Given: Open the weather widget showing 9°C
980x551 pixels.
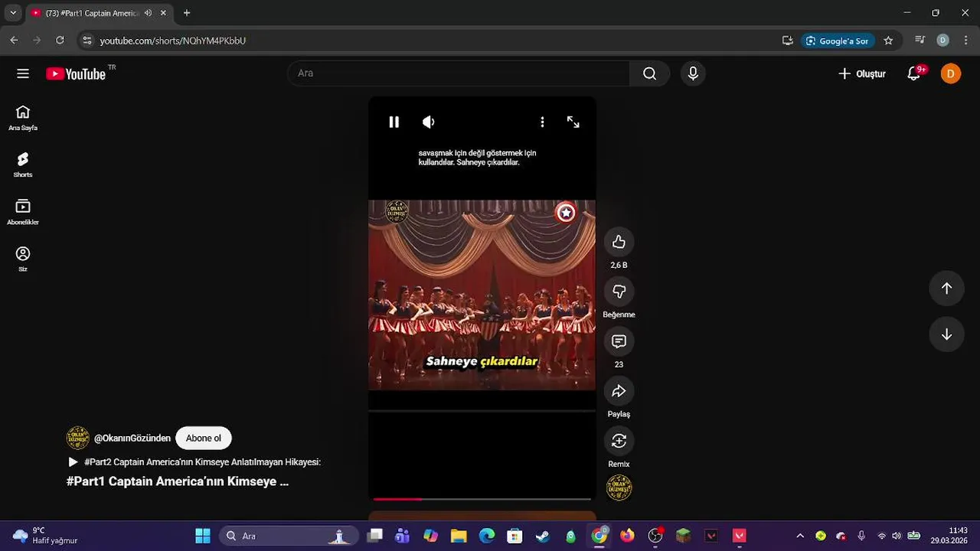Looking at the screenshot, I should pos(46,536).
